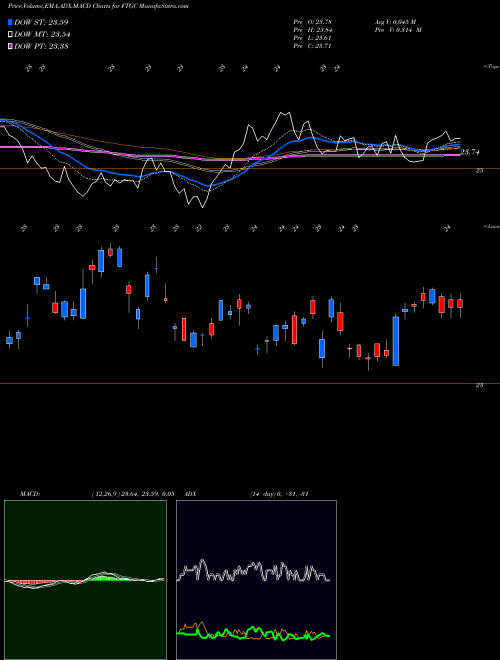Screen dimensions: 500x660
Task: Click the first tops marker icon on the left
Action: click(x=29, y=68)
